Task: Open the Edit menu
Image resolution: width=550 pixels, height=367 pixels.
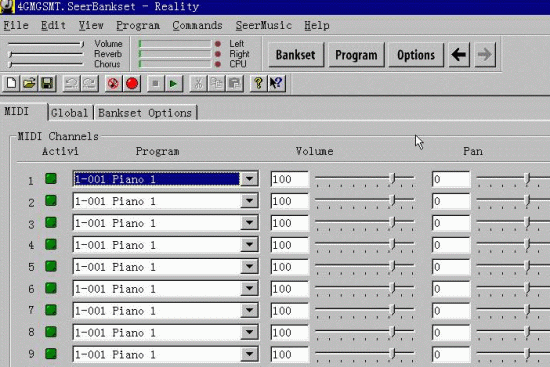Action: coord(53,25)
